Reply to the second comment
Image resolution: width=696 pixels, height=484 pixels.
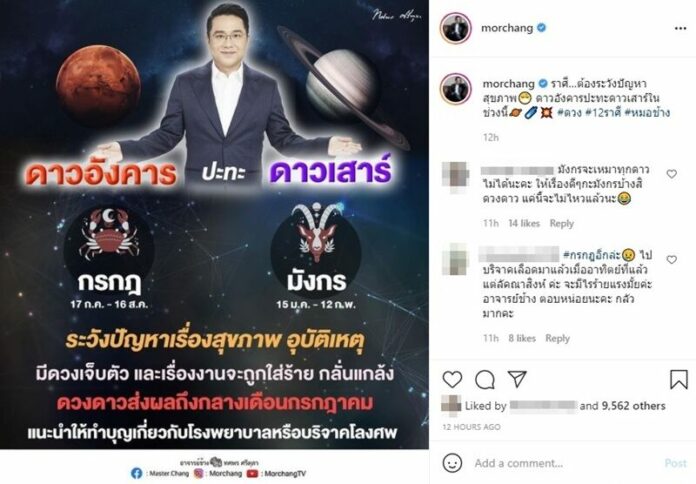coord(558,338)
